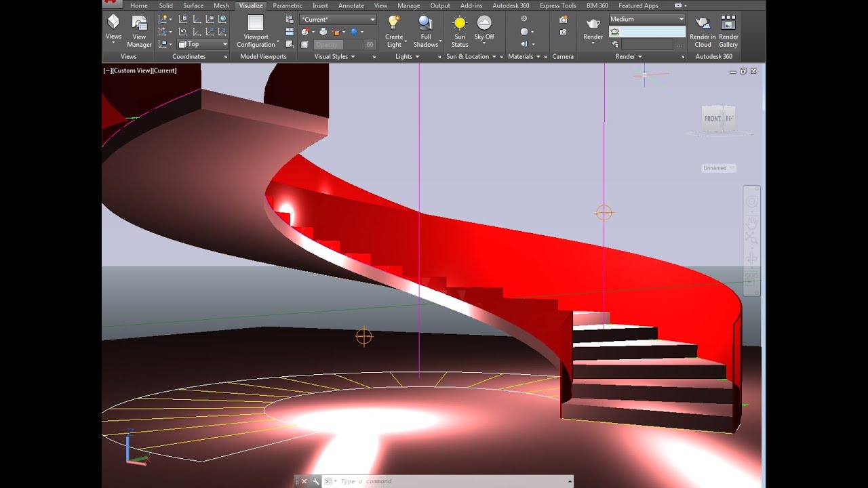Screen dimensions: 868x488
Task: Click the opacity value field showing 60
Action: pos(370,45)
